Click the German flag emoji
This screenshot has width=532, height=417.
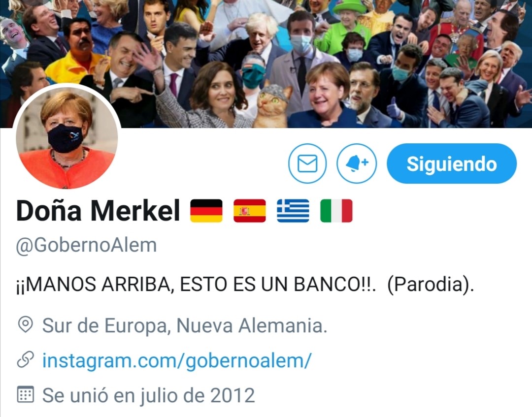(x=206, y=211)
